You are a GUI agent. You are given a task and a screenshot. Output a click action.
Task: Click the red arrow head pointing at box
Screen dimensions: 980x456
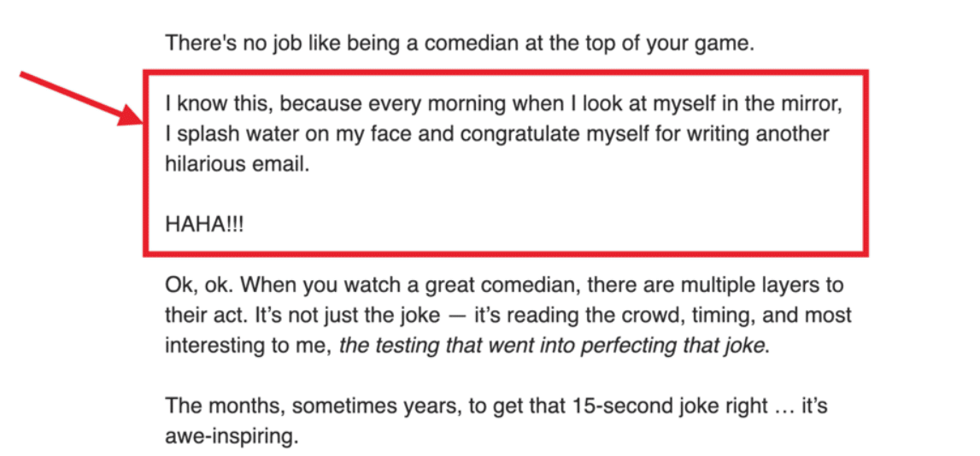click(x=129, y=116)
